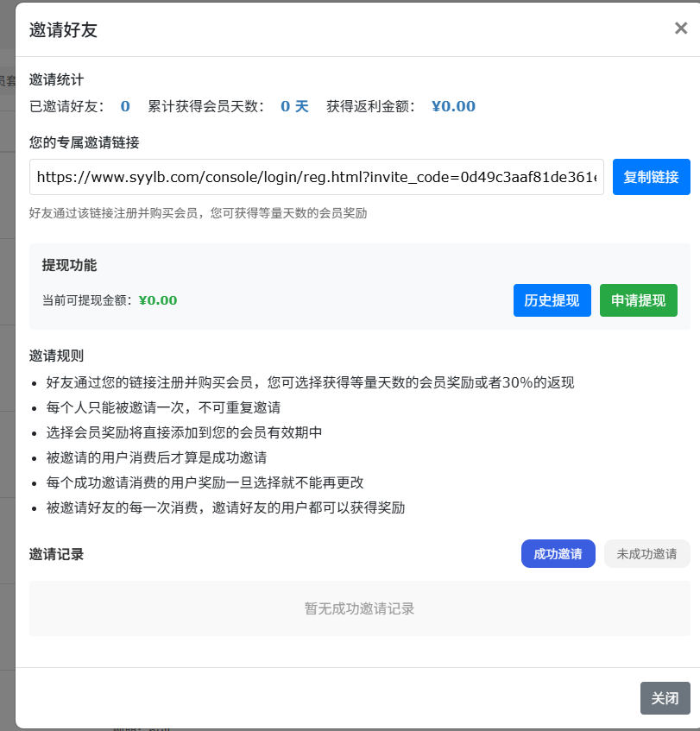Click the 获得返利金额 blue ¥0.00 value
700x731 pixels.
(453, 106)
